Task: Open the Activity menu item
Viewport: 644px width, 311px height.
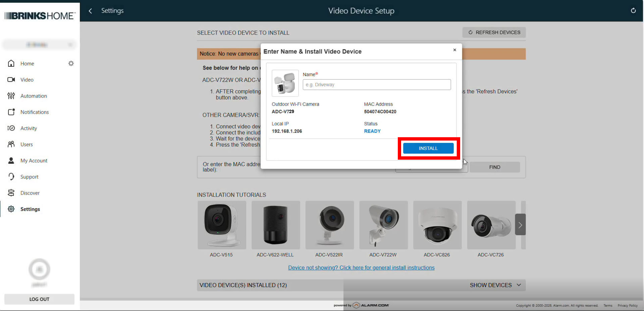Action: click(29, 128)
